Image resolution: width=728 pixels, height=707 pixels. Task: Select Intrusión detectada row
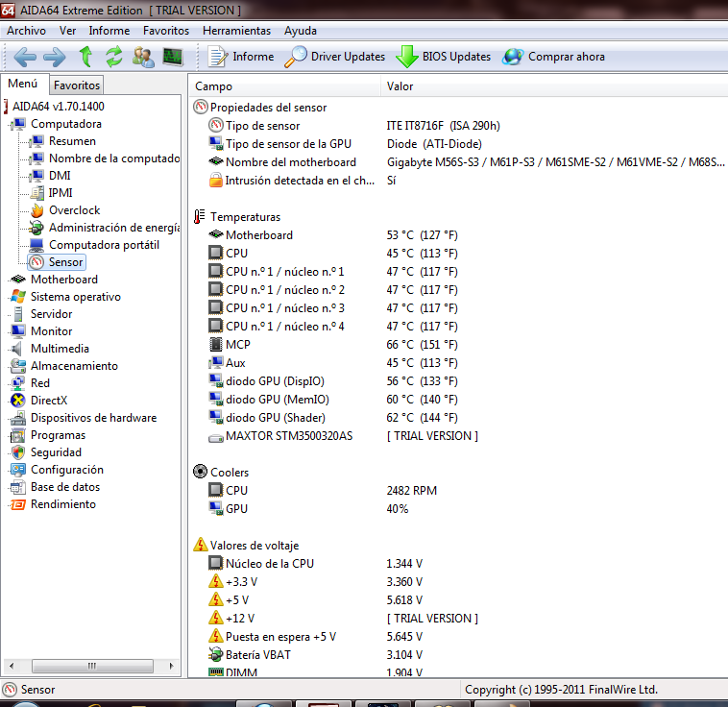click(x=302, y=181)
